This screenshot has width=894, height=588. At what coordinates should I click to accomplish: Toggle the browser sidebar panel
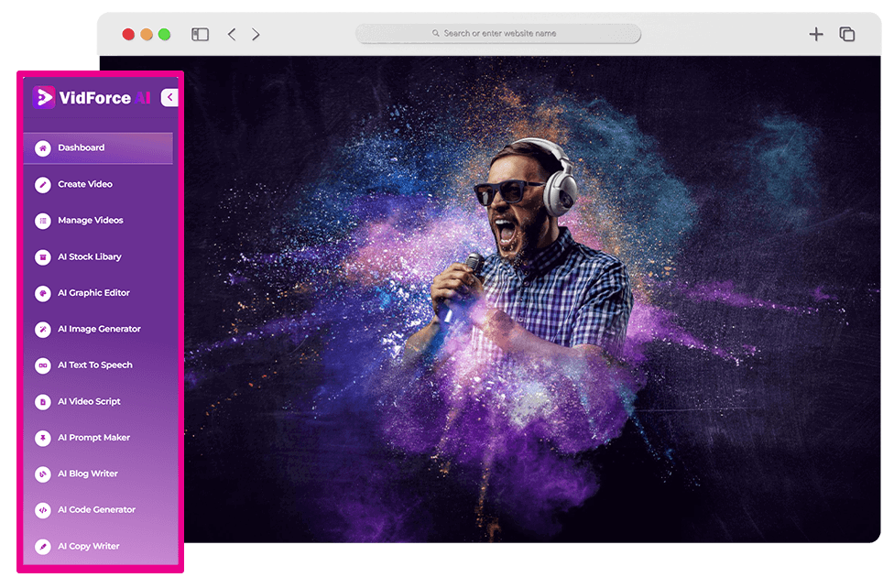click(200, 35)
